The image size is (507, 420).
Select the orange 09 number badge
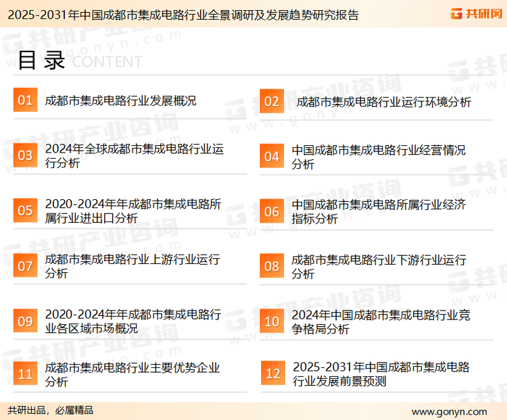pos(25,321)
